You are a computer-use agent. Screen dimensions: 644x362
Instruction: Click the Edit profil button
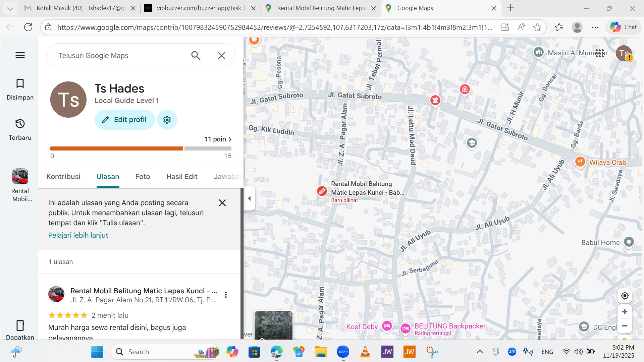tap(124, 120)
